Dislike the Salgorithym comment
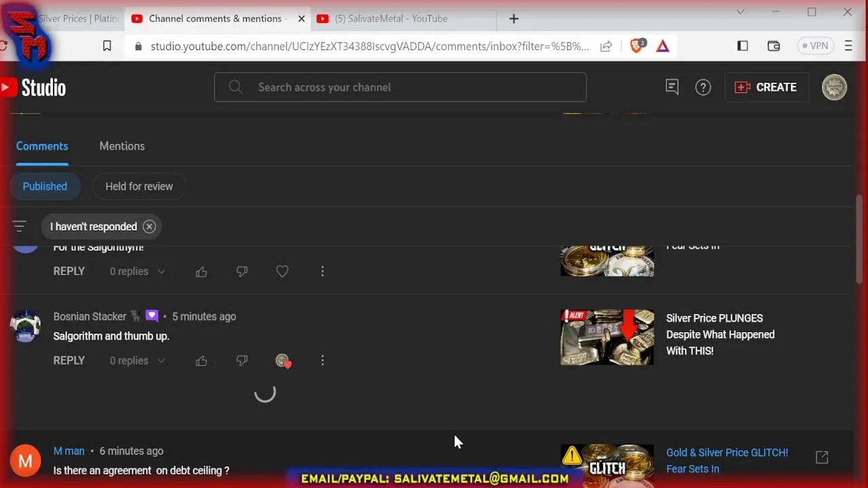Image resolution: width=868 pixels, height=488 pixels. click(242, 272)
